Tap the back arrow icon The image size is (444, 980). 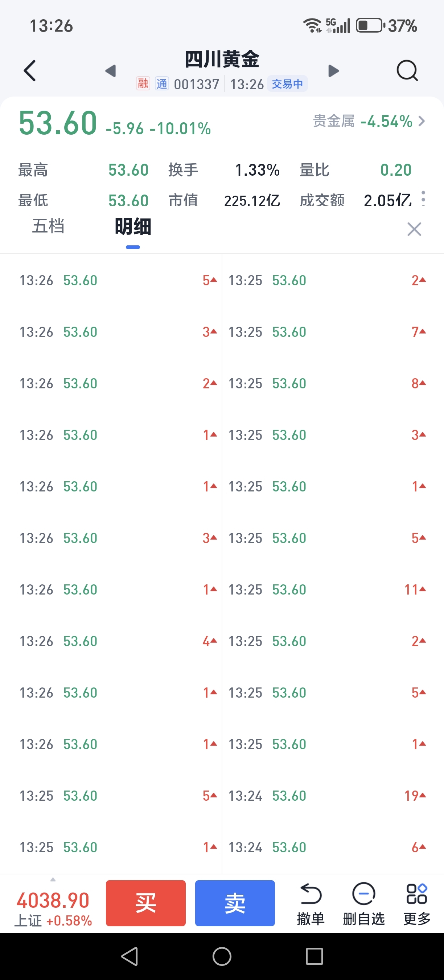pos(30,71)
